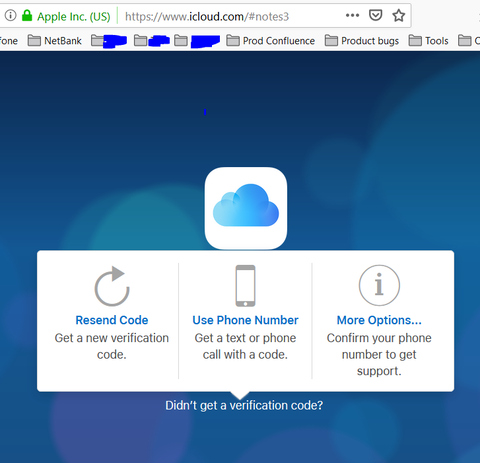This screenshot has width=480, height=463.
Task: Click 'Confirm your phone number to get support.' text
Action: coord(379,354)
